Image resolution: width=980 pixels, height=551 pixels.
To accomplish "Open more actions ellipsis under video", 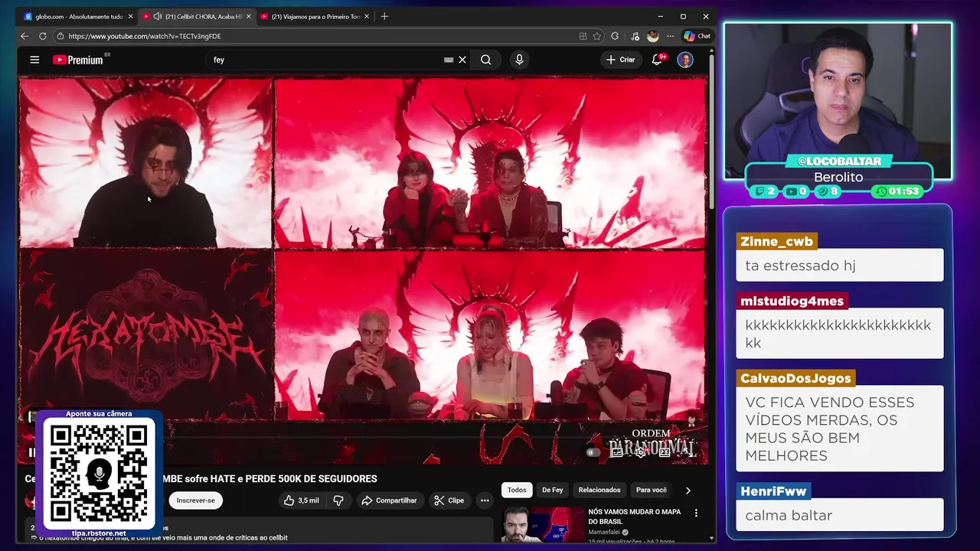I will [x=485, y=500].
